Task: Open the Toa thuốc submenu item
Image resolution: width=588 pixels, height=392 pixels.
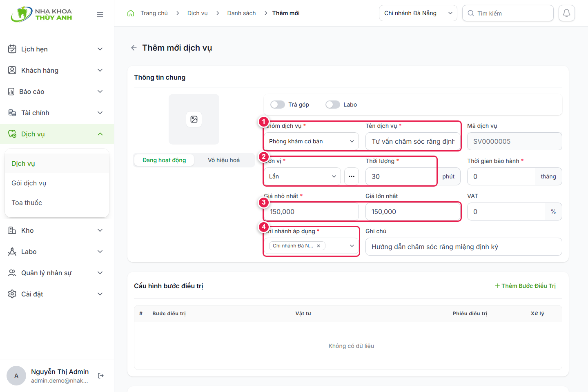Action: point(57,203)
